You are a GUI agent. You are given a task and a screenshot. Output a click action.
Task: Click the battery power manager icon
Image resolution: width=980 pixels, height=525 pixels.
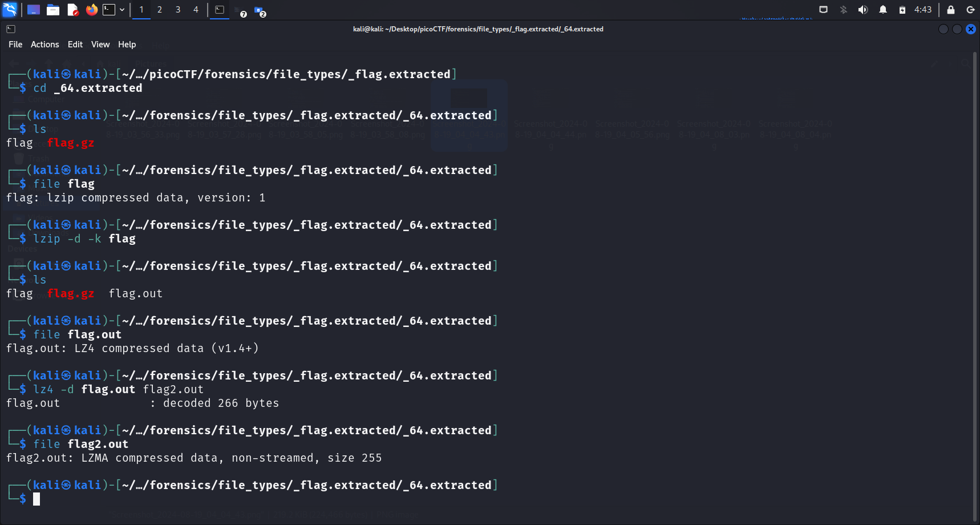click(902, 10)
